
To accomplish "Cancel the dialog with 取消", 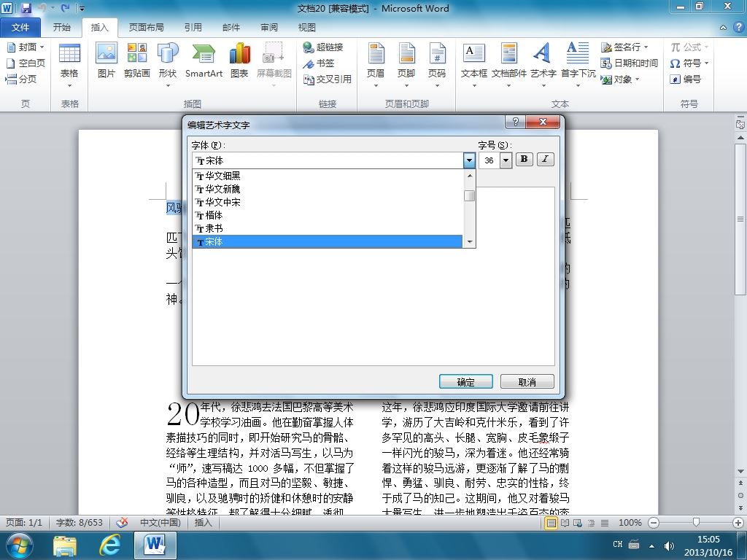I will pyautogui.click(x=527, y=381).
